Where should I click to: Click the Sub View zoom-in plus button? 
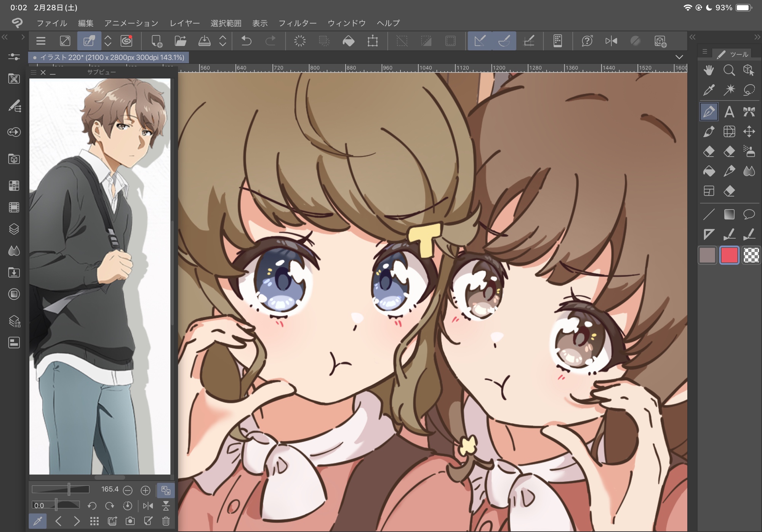[x=146, y=490]
